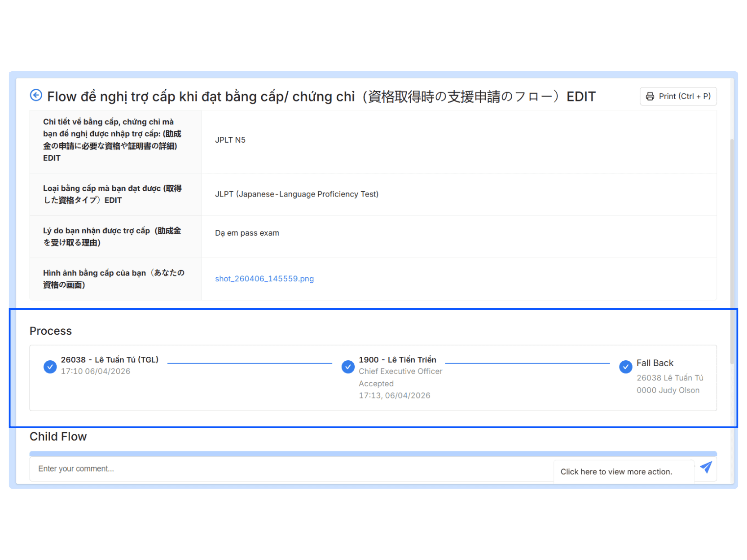
Task: Focus the Enter your comment field
Action: tap(269, 468)
